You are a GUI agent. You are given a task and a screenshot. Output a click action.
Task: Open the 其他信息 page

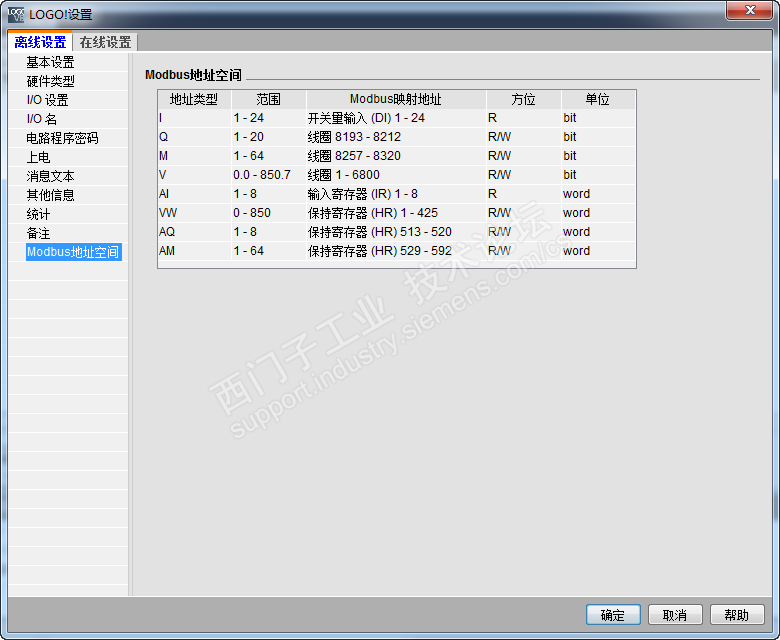(x=50, y=195)
